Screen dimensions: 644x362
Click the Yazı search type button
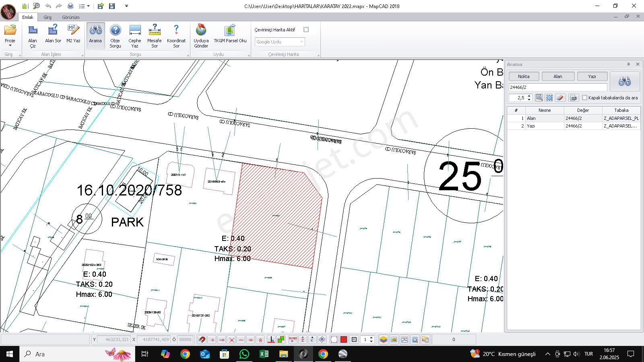592,76
